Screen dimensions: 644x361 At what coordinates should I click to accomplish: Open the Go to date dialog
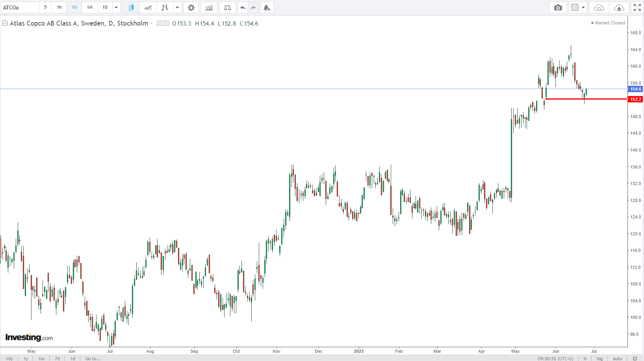point(93,359)
